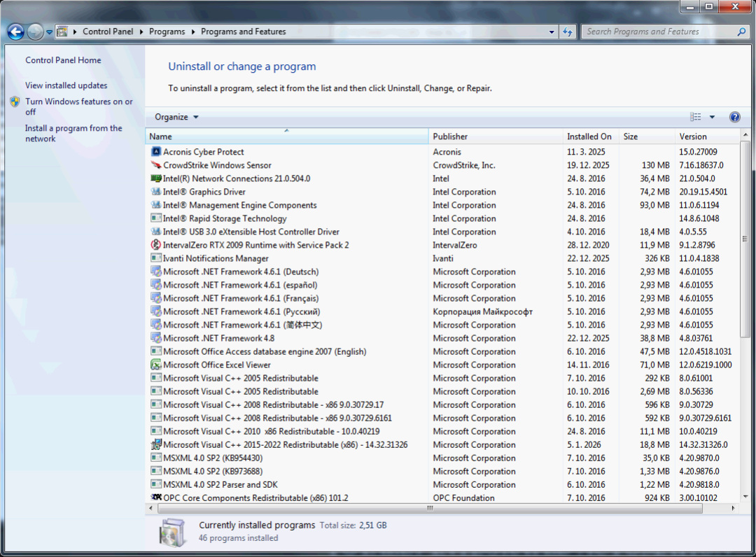The width and height of the screenshot is (756, 557).
Task: Open the address bar history dropdown
Action: point(552,31)
